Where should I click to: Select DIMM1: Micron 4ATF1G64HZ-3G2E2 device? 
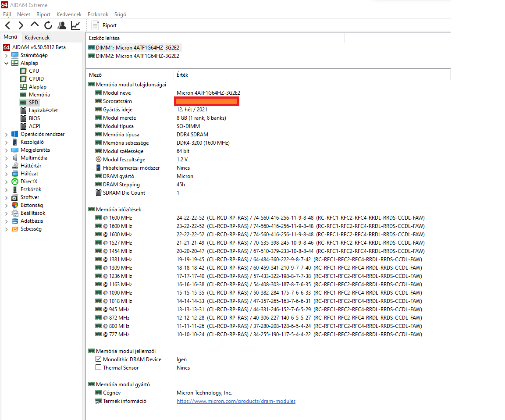pos(134,48)
